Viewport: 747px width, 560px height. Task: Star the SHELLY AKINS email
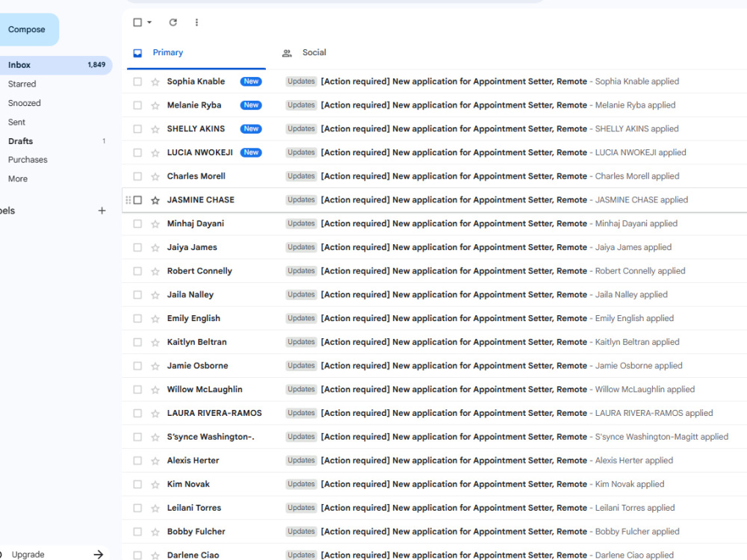coord(155,129)
